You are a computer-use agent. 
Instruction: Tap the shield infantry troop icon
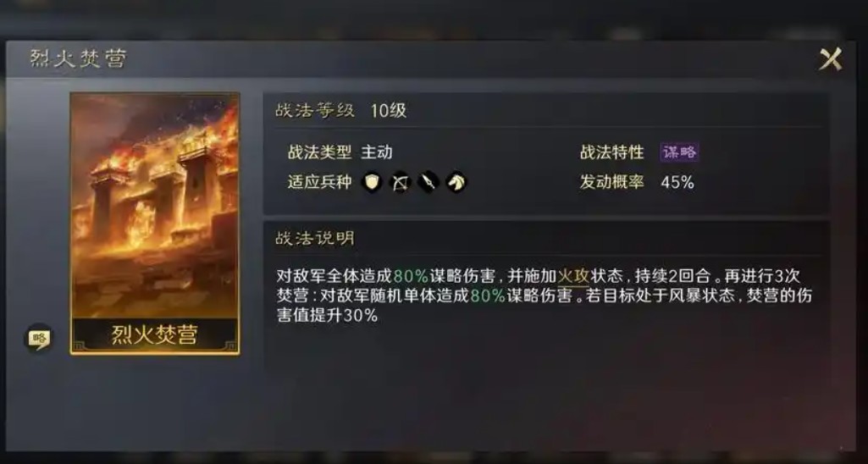coord(372,181)
